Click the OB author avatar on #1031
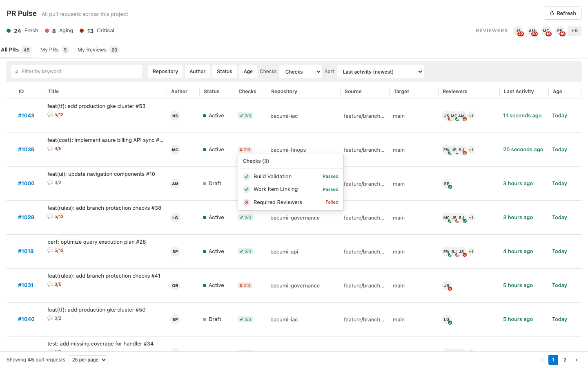 pyautogui.click(x=175, y=285)
